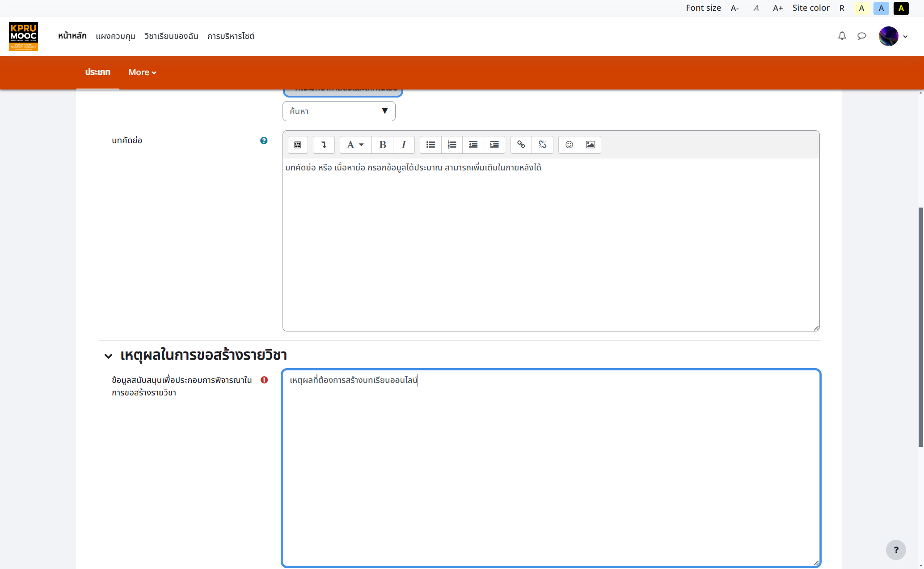Open the equation/template button in editor toolbar

pos(298,144)
